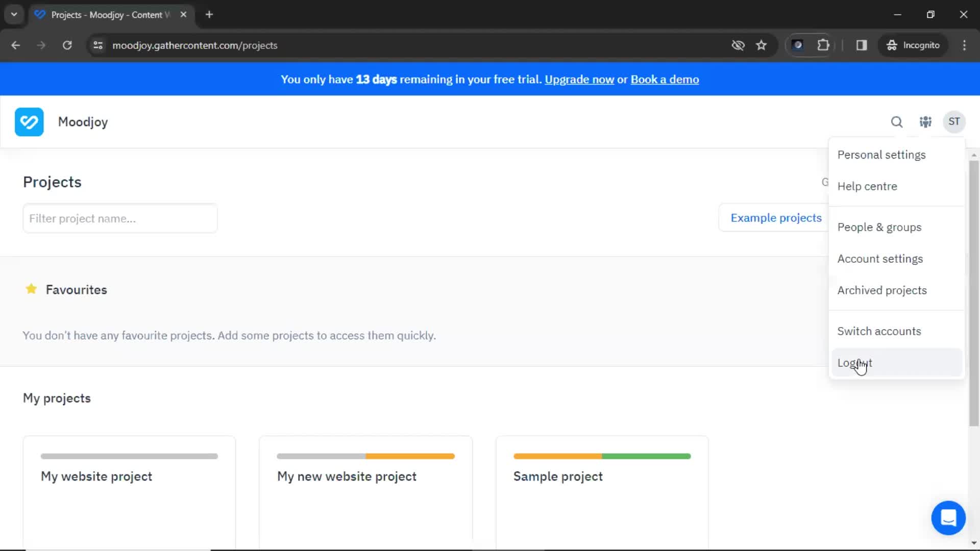Image resolution: width=980 pixels, height=551 pixels.
Task: Click the GatherContent logo icon
Action: 28,122
